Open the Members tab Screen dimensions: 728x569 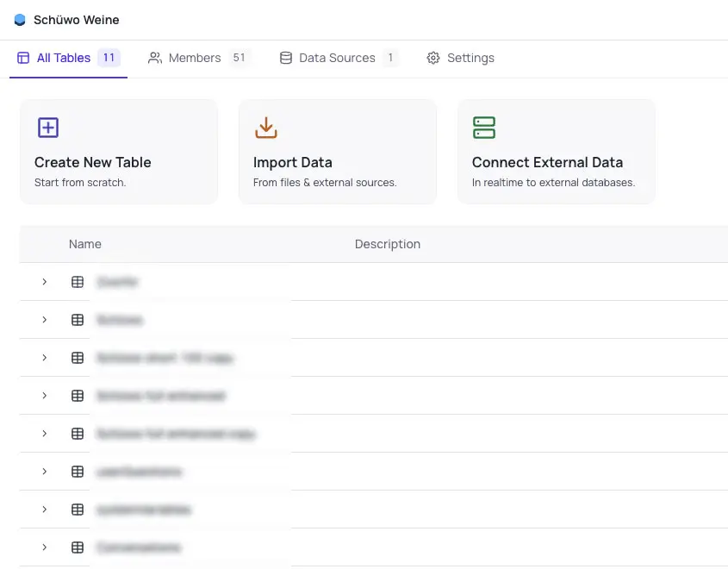tap(195, 58)
